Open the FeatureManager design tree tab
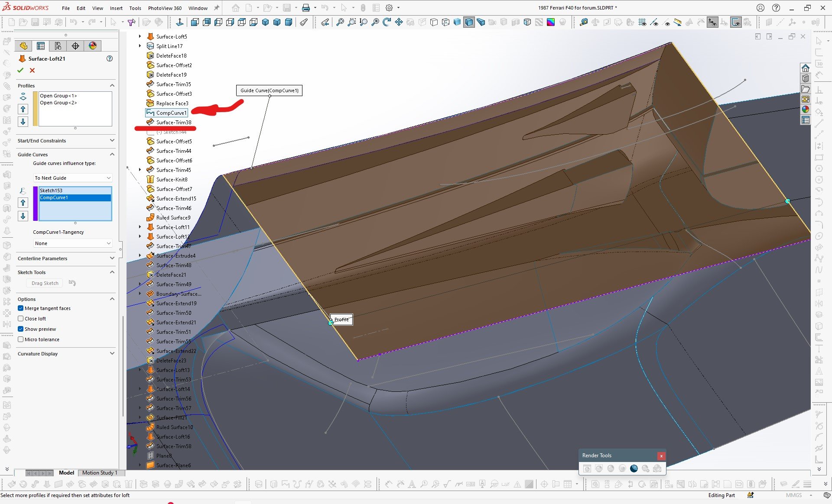 click(23, 46)
